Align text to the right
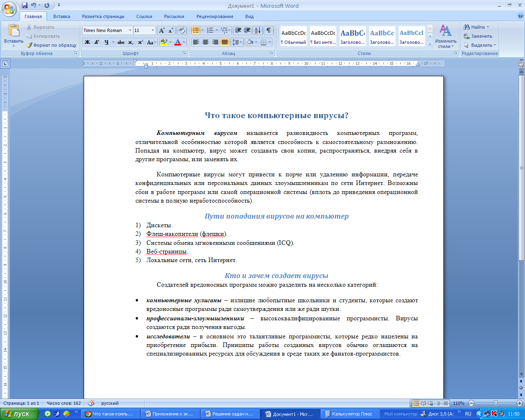Viewport: 525px width, 420px height. (x=215, y=42)
